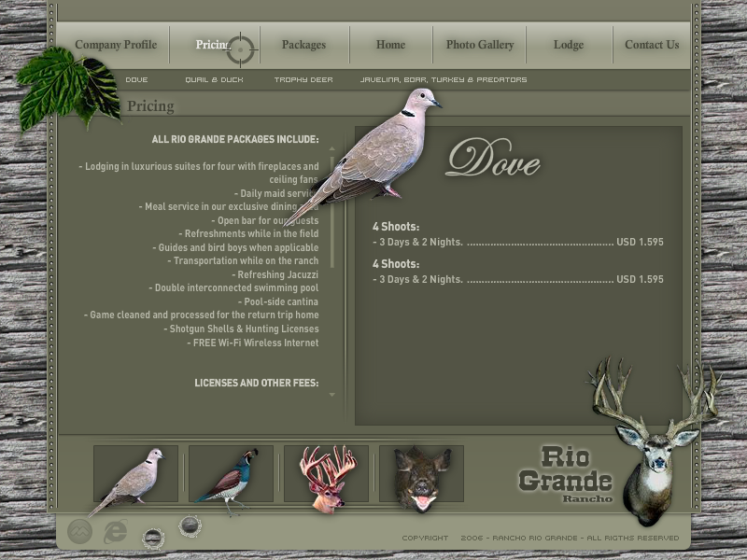The image size is (747, 560).
Task: Select the Quail & Duck submenu link
Action: 214,80
